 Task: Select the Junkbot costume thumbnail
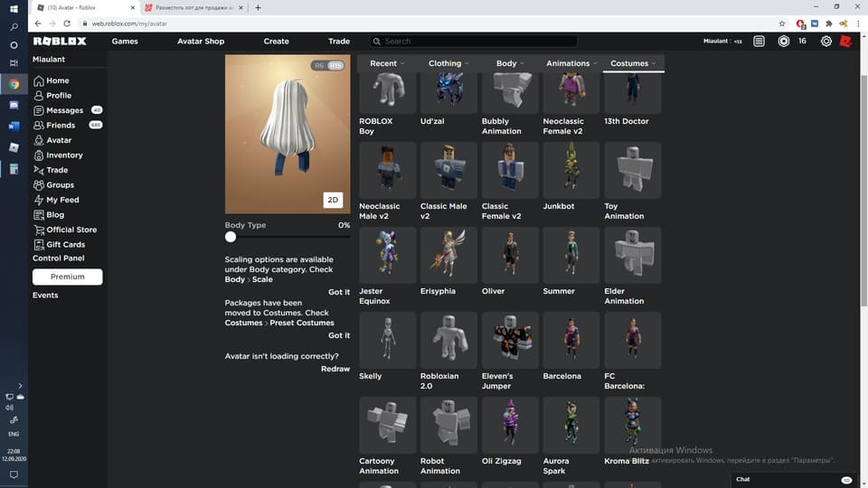click(x=571, y=170)
